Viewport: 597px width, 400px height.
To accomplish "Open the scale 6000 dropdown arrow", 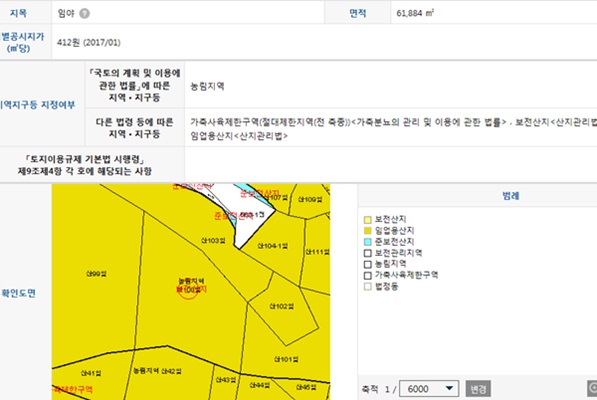I will coord(449,388).
